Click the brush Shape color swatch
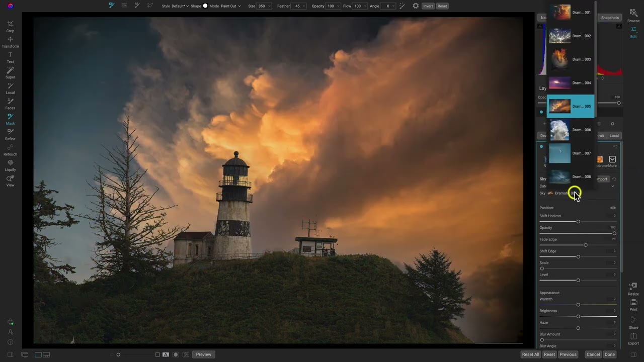 pyautogui.click(x=205, y=6)
